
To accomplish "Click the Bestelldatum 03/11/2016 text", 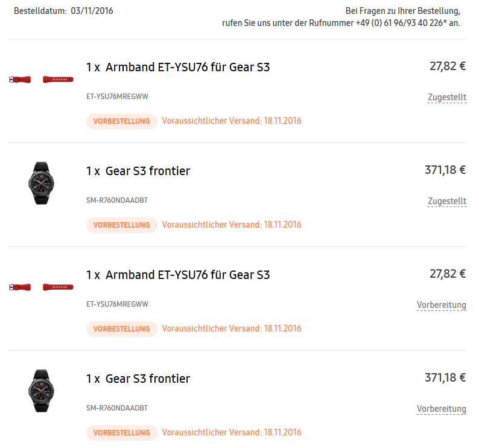I will pyautogui.click(x=63, y=11).
